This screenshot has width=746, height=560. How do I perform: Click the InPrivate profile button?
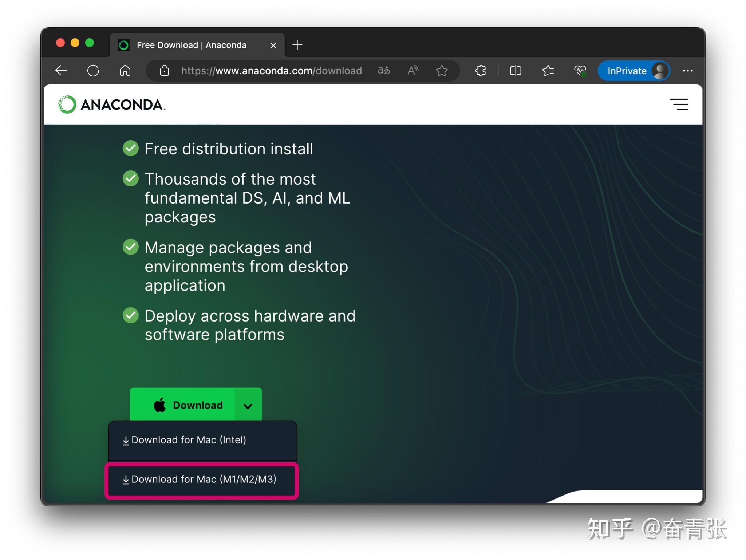[633, 71]
